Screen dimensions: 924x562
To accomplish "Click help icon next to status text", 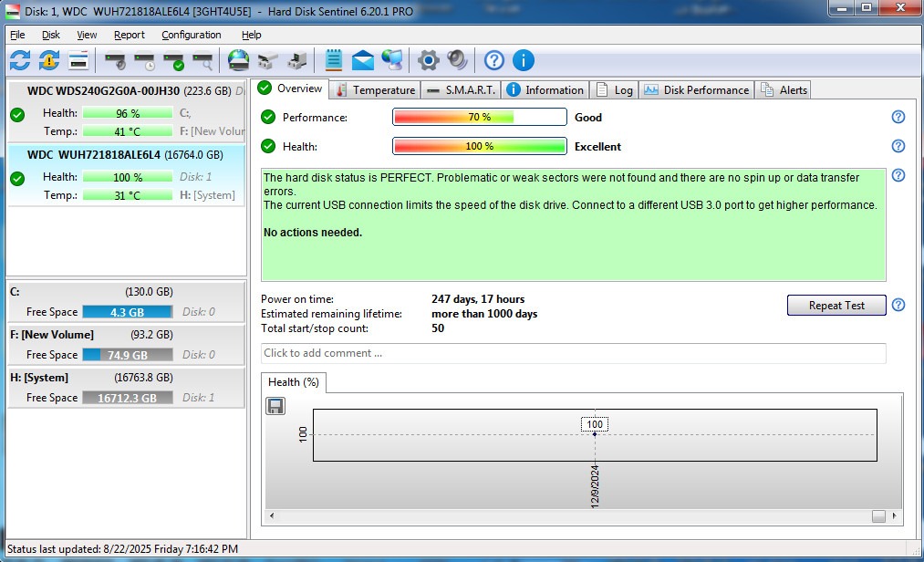I will coord(898,175).
